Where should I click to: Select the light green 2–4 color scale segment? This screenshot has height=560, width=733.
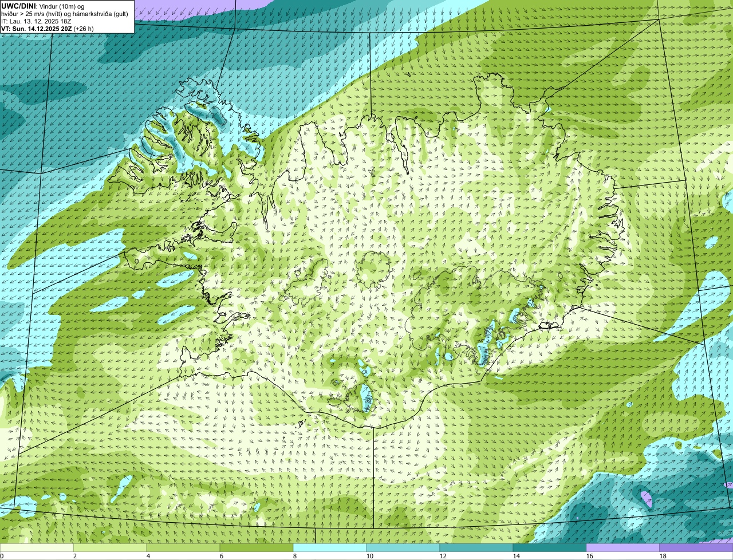pyautogui.click(x=110, y=548)
